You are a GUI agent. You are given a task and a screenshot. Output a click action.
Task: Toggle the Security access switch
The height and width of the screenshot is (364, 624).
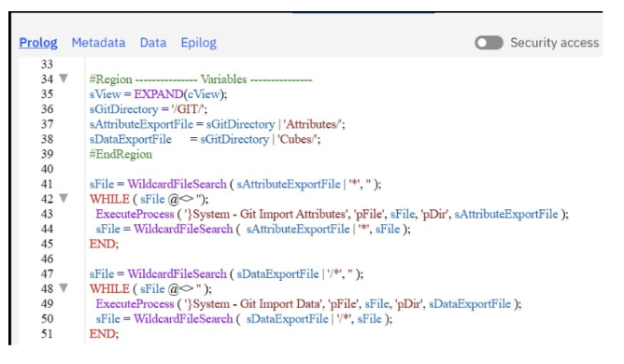click(489, 43)
